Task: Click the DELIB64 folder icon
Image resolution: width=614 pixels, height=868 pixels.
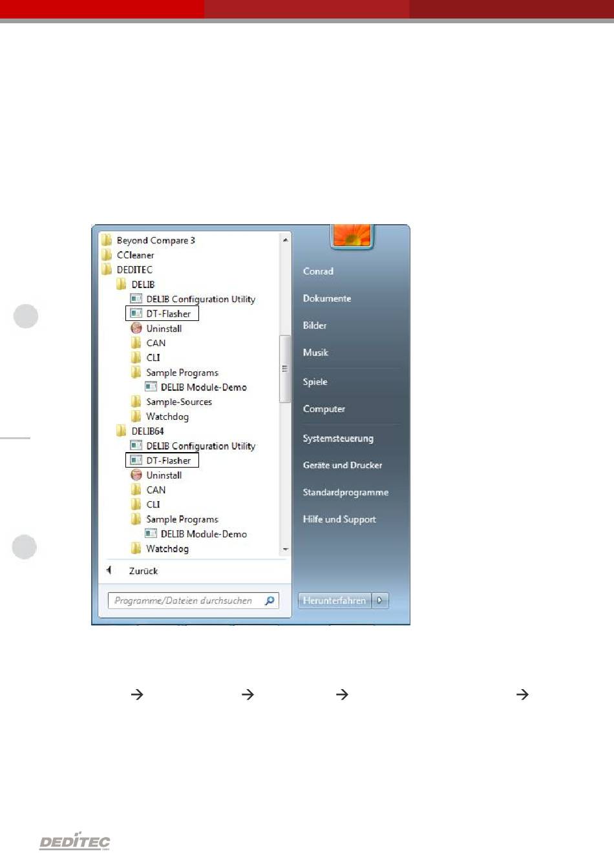Action: [x=121, y=431]
